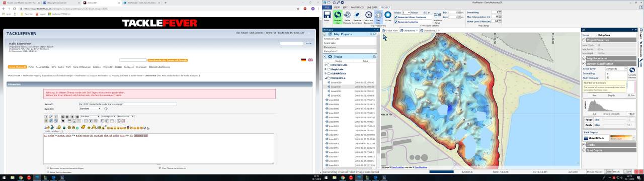
Task: Click the Limit Minor Range icon
Action: [437, 17]
